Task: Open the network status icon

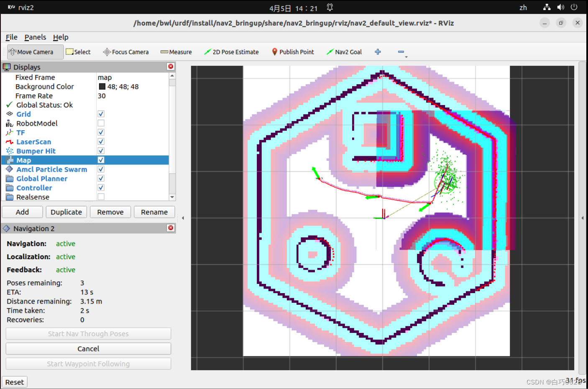Action: click(x=547, y=7)
